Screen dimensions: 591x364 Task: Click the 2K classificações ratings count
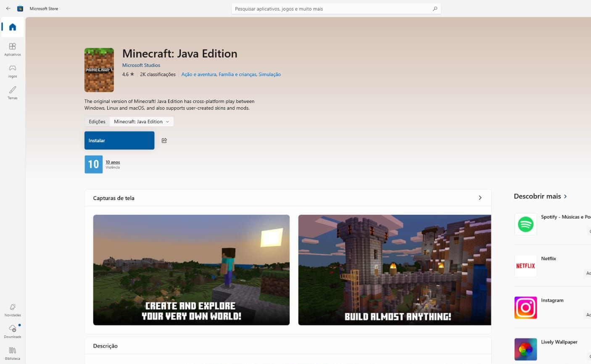158,74
